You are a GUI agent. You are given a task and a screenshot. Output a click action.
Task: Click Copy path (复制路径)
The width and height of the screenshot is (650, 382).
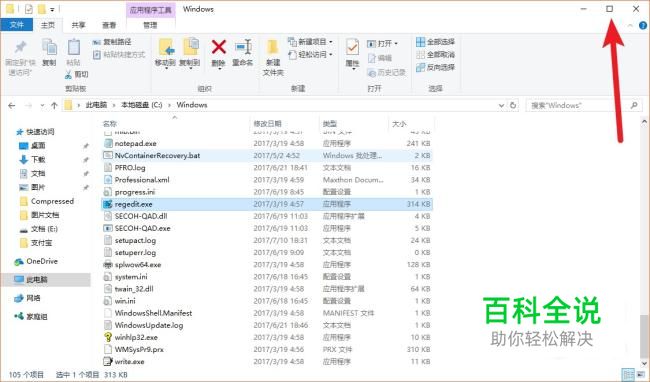pyautogui.click(x=112, y=42)
